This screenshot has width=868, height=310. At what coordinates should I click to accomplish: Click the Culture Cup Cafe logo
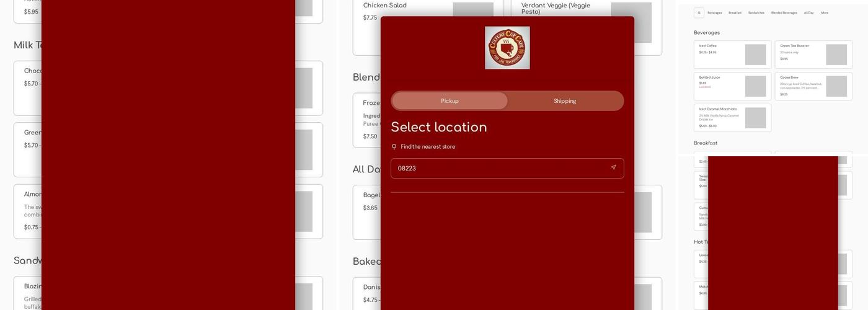tap(507, 48)
